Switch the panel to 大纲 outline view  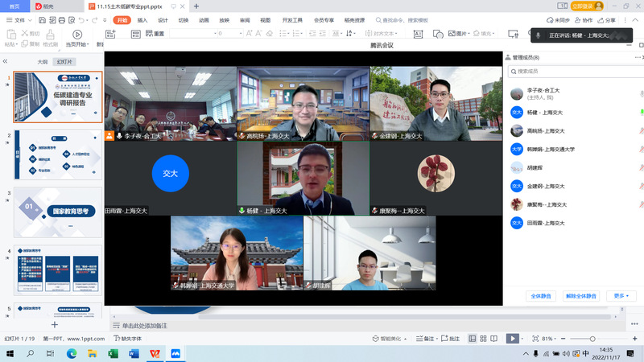[42, 62]
